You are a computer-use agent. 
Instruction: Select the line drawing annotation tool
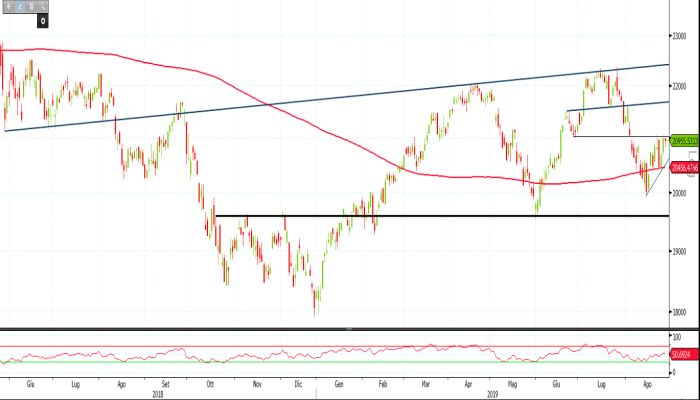point(20,6)
